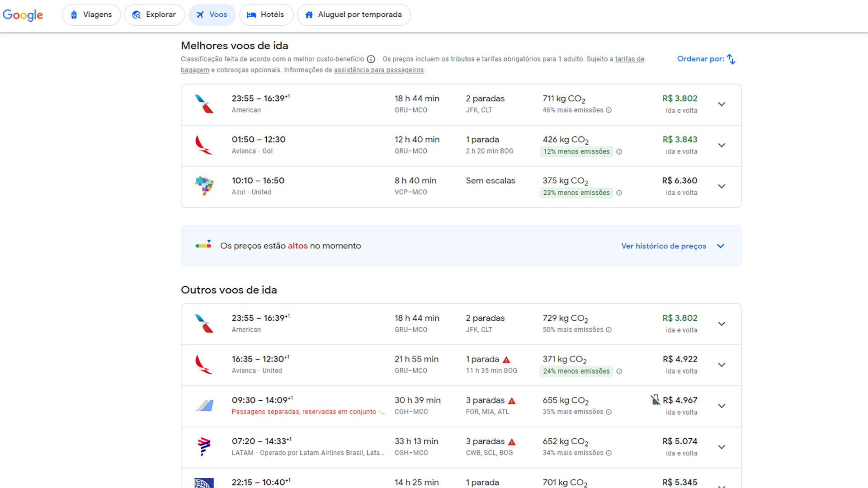The image size is (868, 488).
Task: Open the tarifas de bagagem link
Action: [629, 59]
